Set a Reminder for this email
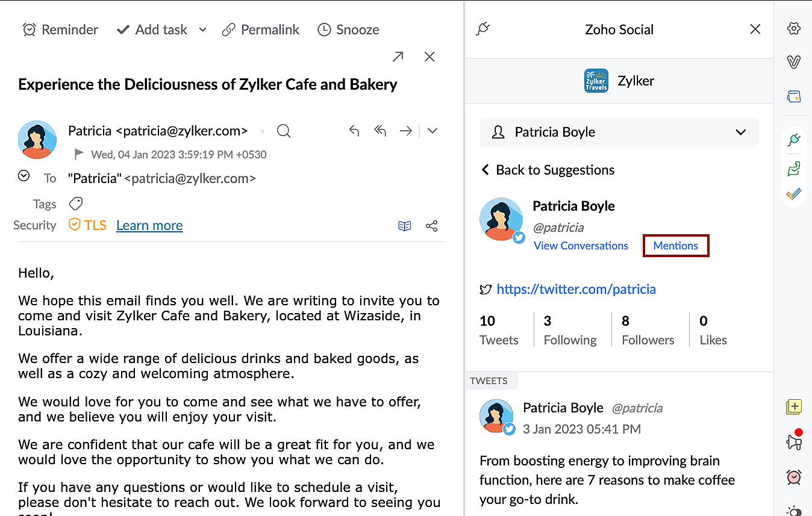Viewport: 812px width, 516px height. click(x=60, y=30)
